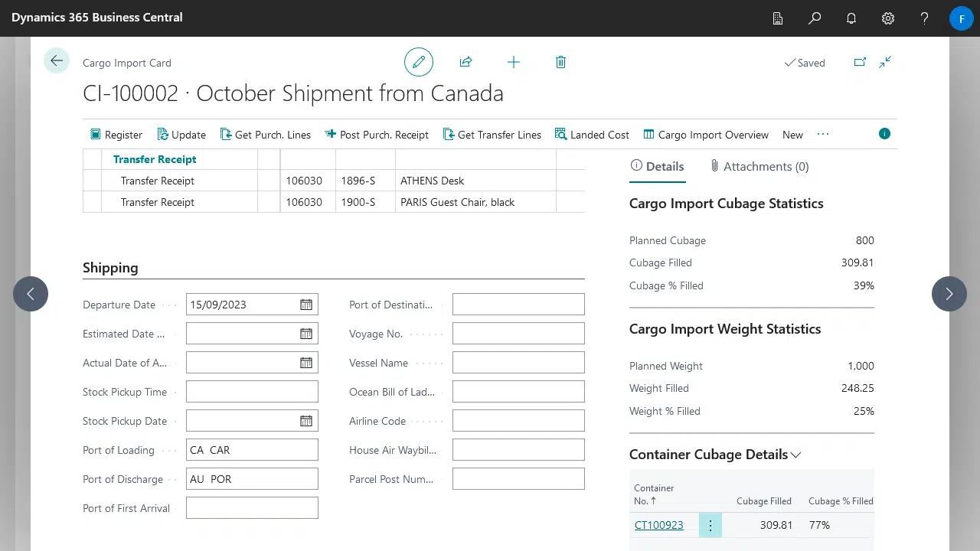Click Post Purch. Receipt action

377,135
